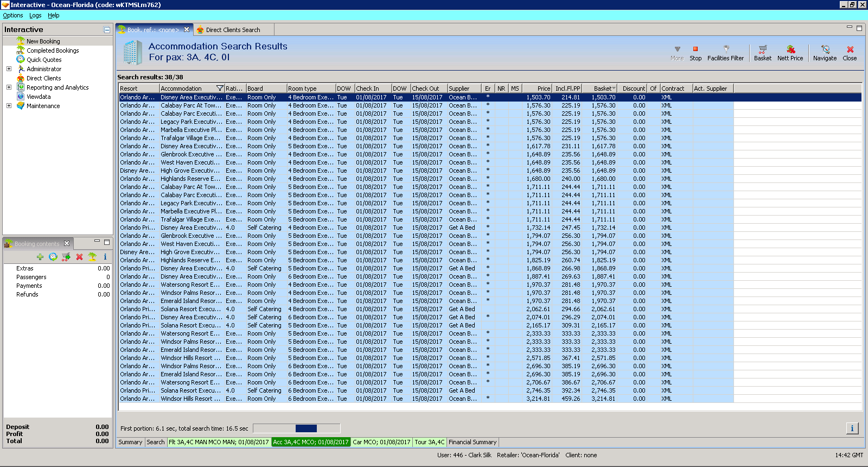Viewport: 868px width, 467px height.
Task: Click the Facilities Filter funnel icon
Action: pos(725,49)
